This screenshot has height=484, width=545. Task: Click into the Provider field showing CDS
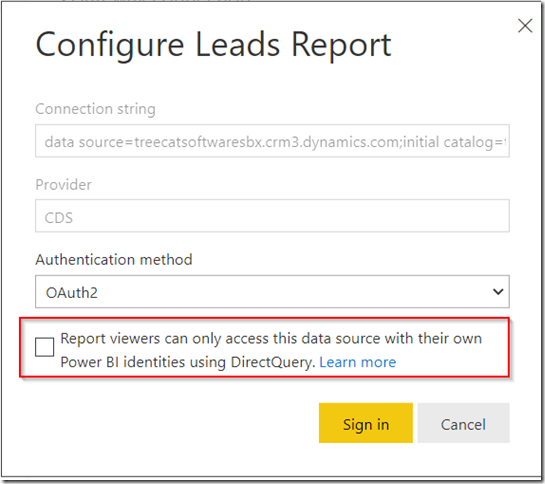pyautogui.click(x=272, y=216)
